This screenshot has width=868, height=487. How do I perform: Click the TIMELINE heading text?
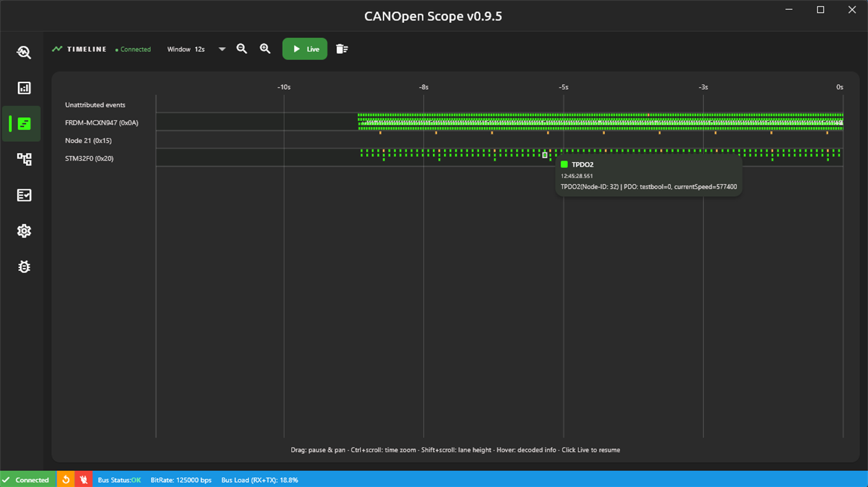[x=87, y=49]
